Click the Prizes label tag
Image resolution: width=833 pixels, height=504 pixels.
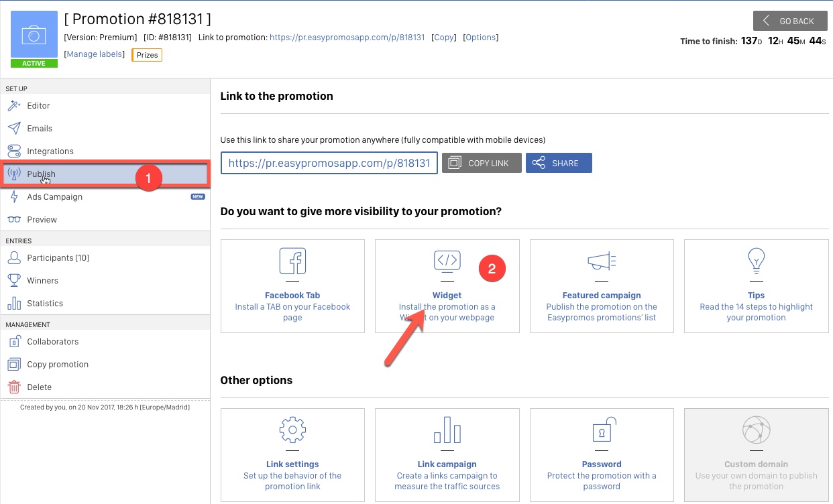(147, 55)
